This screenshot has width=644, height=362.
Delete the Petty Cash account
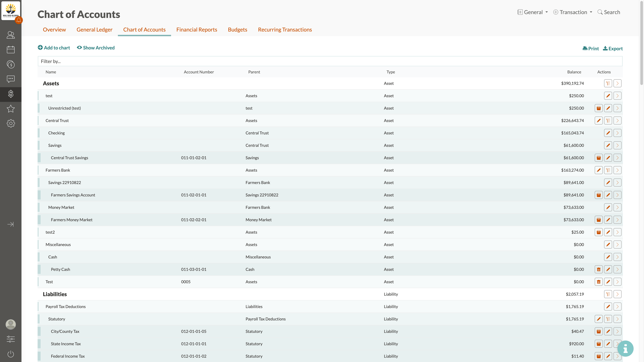coord(598,269)
